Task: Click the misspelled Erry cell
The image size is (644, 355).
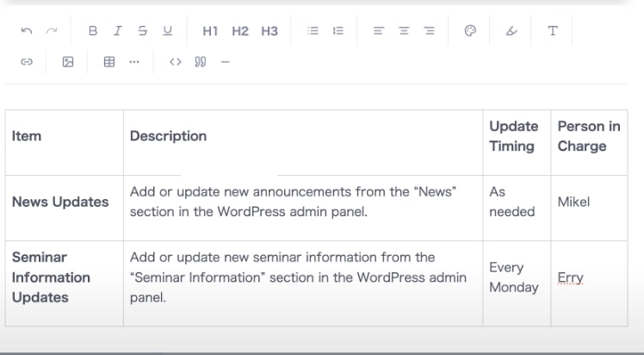Action: point(589,283)
